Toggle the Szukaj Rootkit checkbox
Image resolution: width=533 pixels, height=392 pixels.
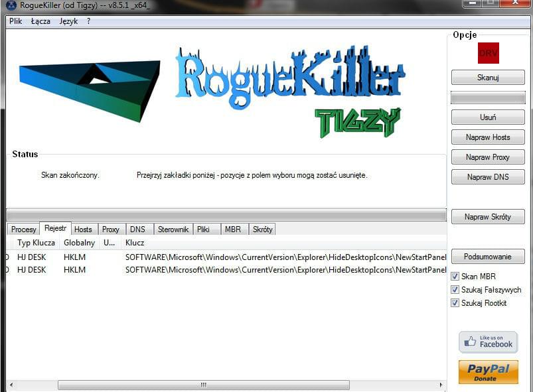[455, 302]
